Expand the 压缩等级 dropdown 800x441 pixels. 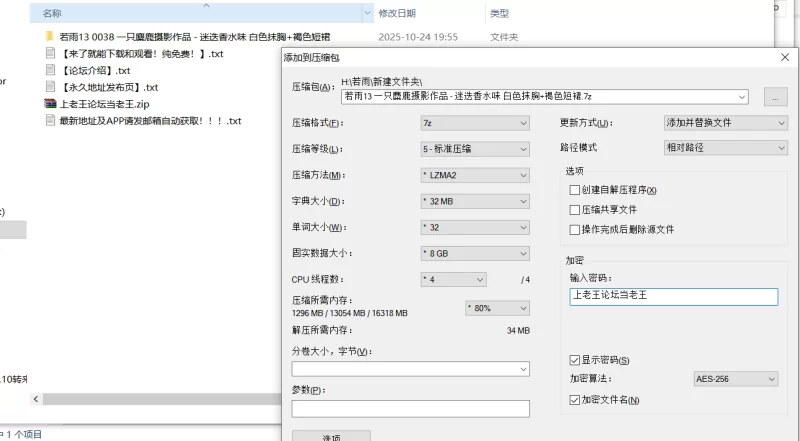pos(474,149)
